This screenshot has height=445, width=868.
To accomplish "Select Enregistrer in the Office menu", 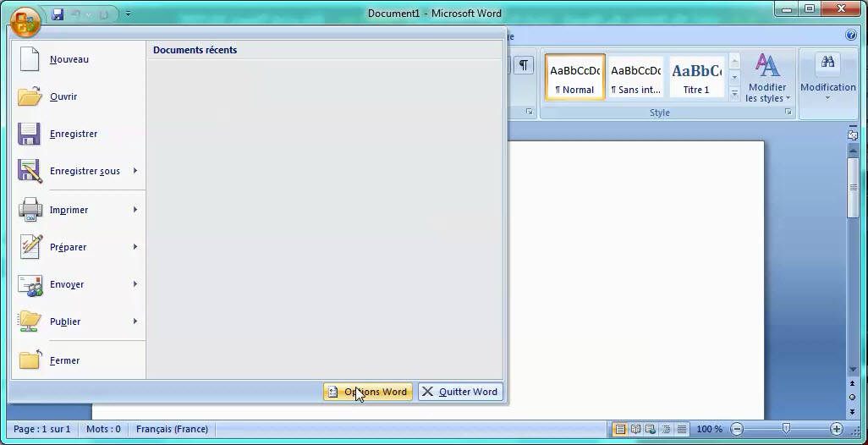I will click(x=78, y=134).
